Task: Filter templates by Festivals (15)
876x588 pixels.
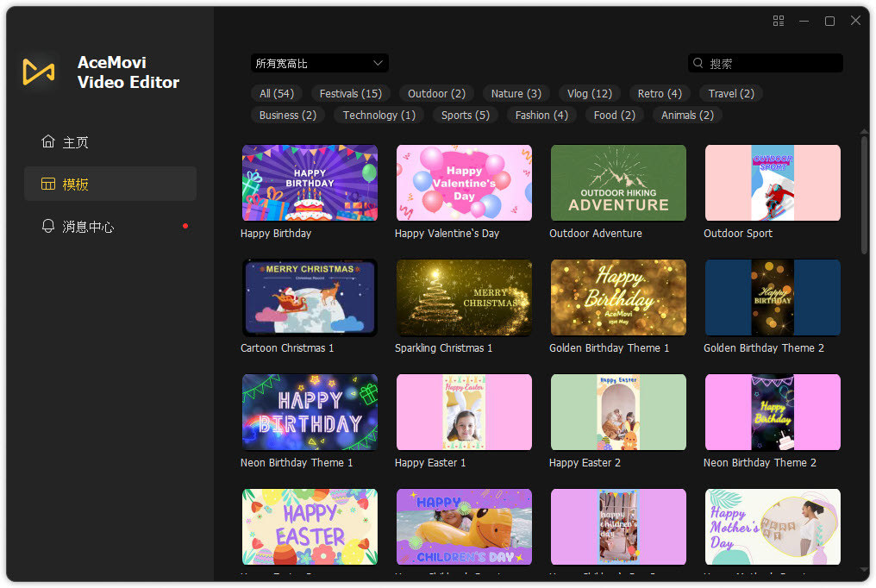Action: point(350,93)
